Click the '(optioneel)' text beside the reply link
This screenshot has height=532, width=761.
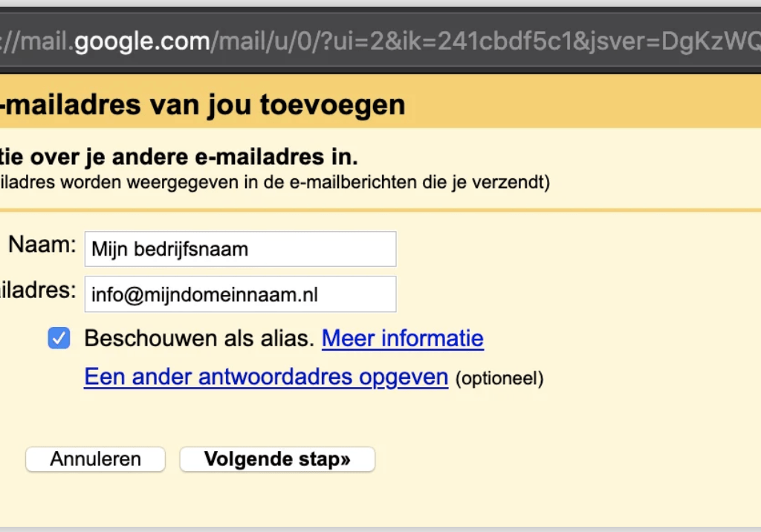tap(499, 379)
